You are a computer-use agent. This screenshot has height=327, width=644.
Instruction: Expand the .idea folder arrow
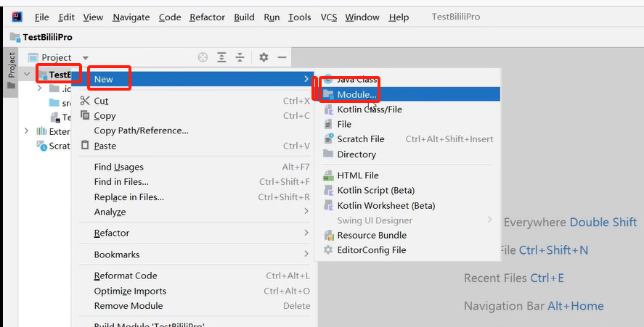pos(39,88)
